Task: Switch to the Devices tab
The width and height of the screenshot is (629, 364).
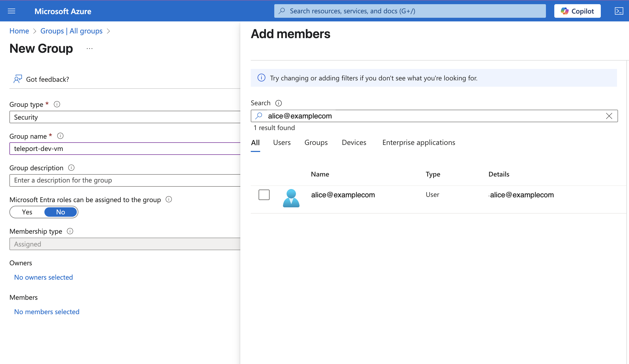Action: tap(354, 142)
